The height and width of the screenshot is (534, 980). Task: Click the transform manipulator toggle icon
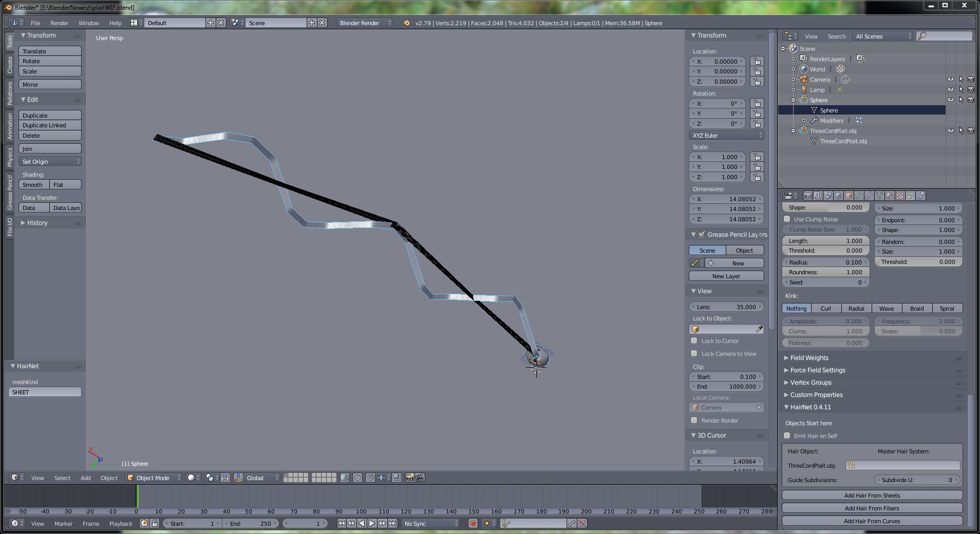point(238,478)
